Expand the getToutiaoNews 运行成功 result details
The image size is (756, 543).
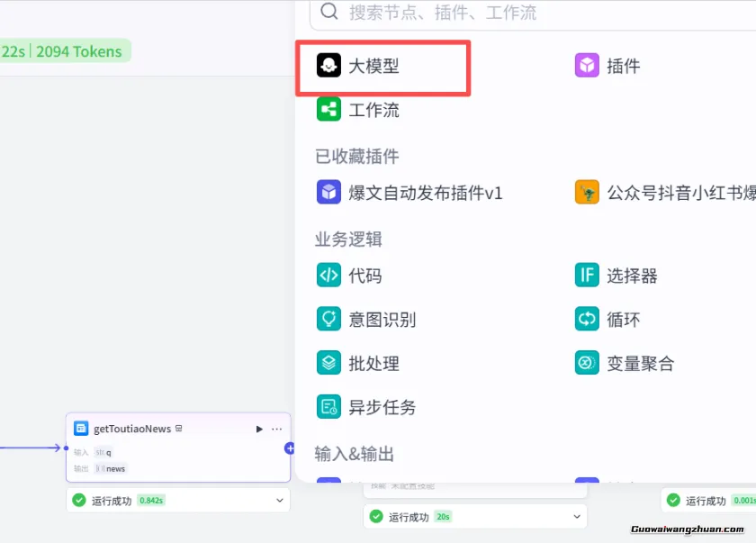pyautogui.click(x=279, y=499)
